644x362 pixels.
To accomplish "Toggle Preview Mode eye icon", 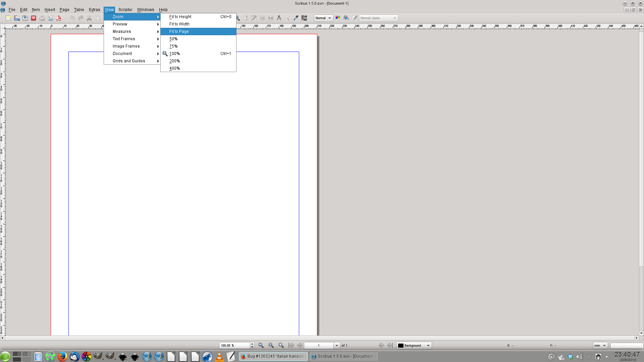I will coord(346,18).
